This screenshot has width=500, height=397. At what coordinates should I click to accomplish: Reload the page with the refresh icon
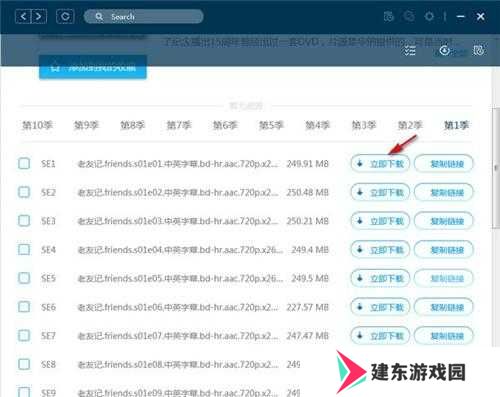tap(65, 16)
